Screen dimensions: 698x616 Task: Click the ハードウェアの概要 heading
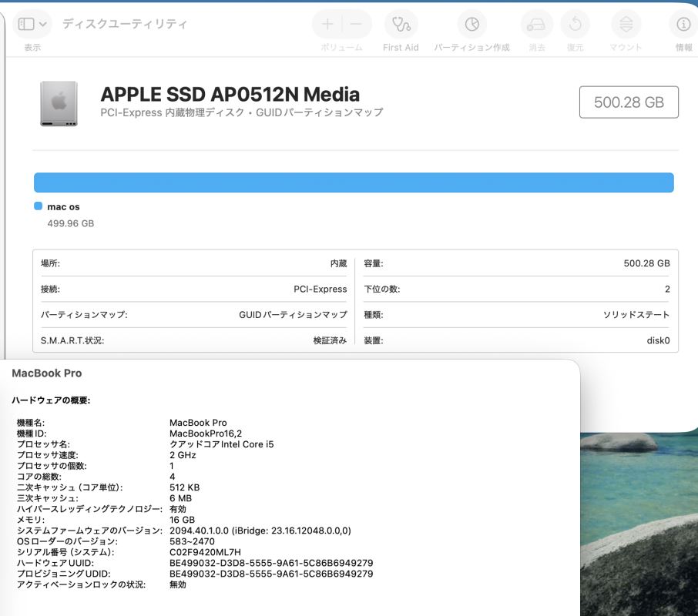pos(51,400)
